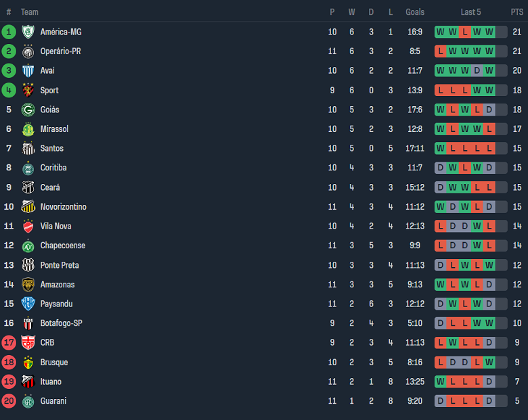
Task: Select the Guarani team name
Action: [54, 401]
